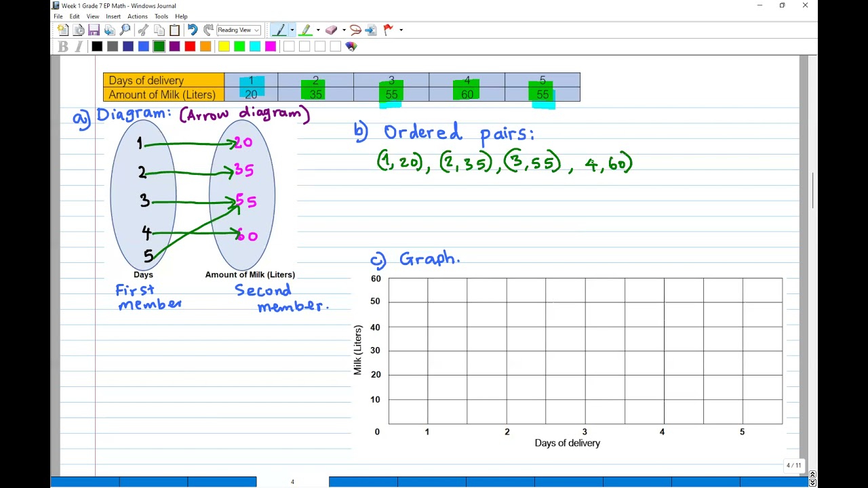Open the View menu
This screenshot has width=868, height=488.
(x=93, y=16)
